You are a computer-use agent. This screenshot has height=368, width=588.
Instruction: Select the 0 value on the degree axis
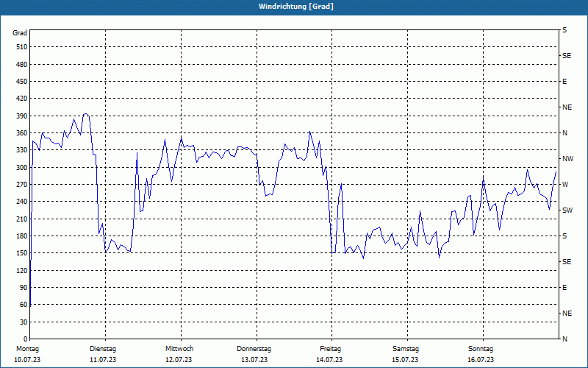[26, 339]
